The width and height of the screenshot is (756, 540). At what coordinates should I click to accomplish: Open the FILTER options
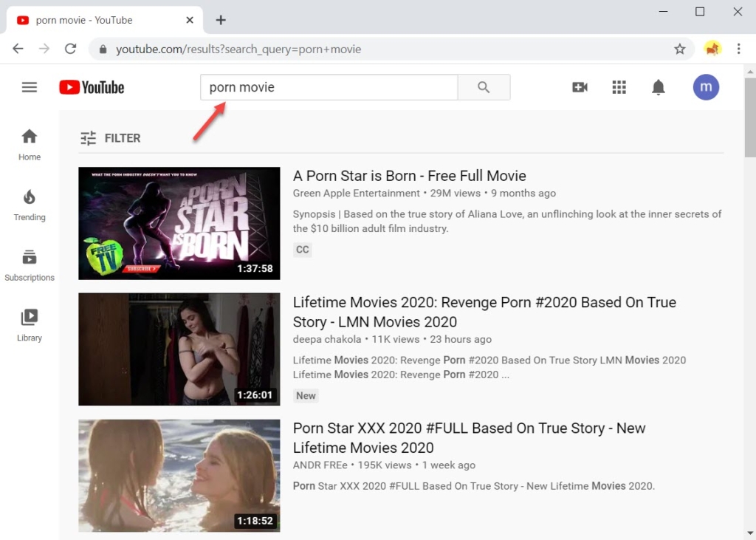(x=111, y=138)
